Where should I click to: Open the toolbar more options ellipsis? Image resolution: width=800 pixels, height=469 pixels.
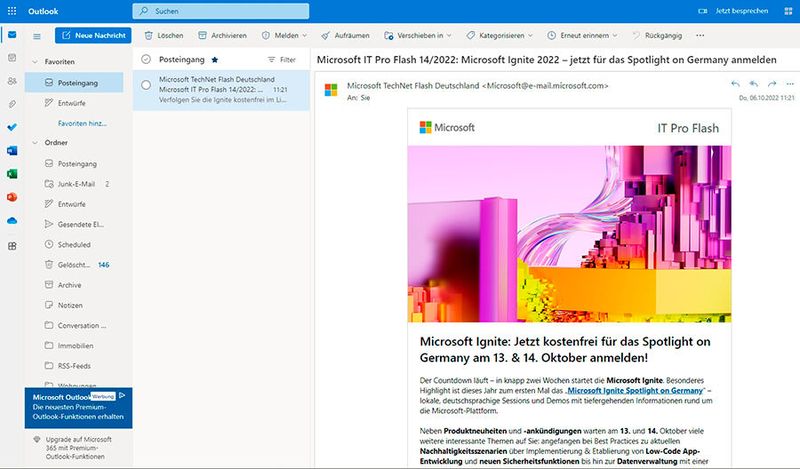[700, 35]
